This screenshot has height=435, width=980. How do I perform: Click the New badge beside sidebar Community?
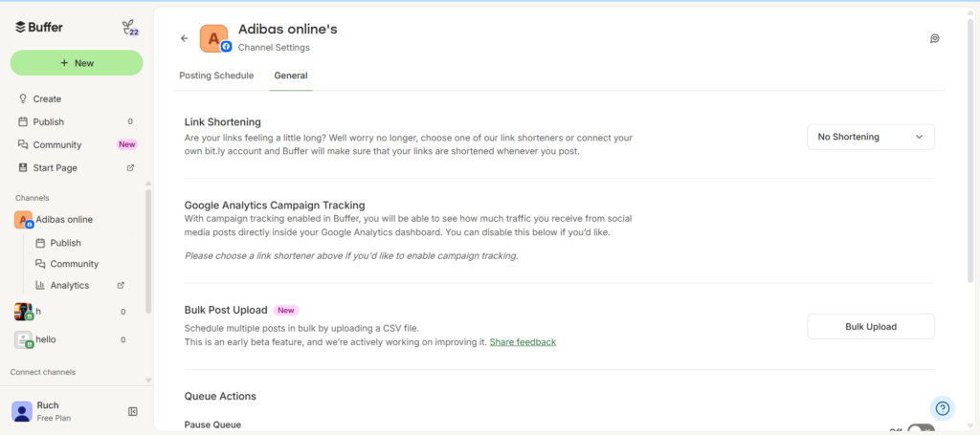click(127, 144)
